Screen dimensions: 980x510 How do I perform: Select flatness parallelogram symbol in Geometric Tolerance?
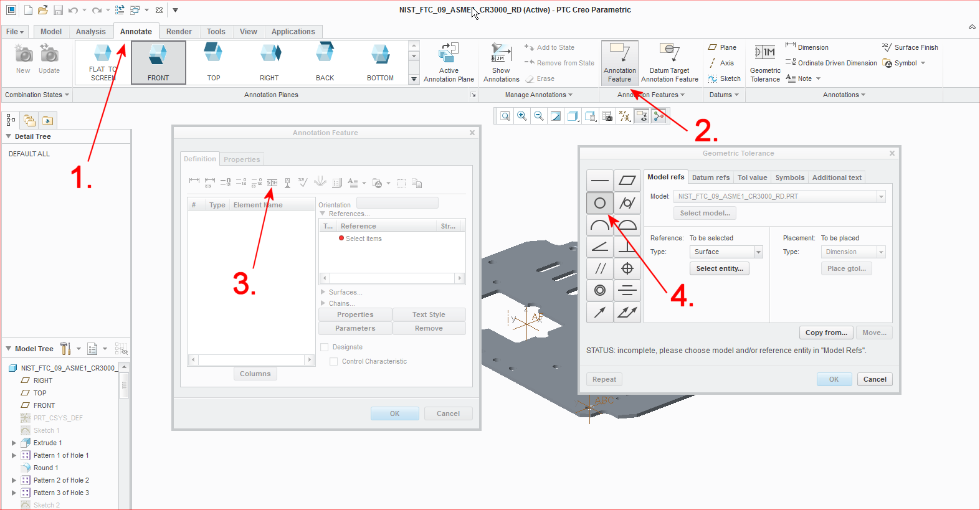point(627,181)
